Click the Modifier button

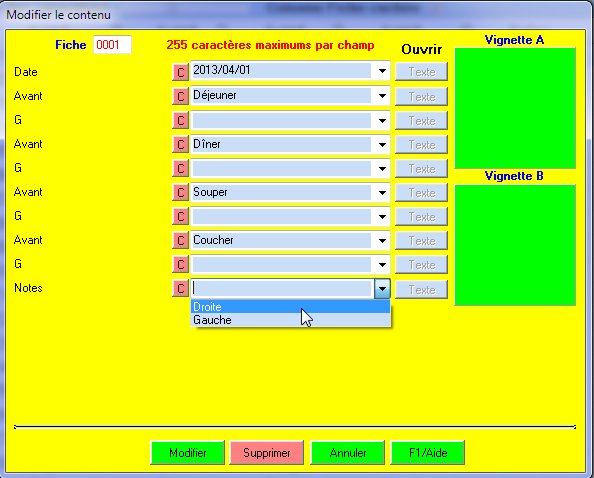(x=188, y=453)
